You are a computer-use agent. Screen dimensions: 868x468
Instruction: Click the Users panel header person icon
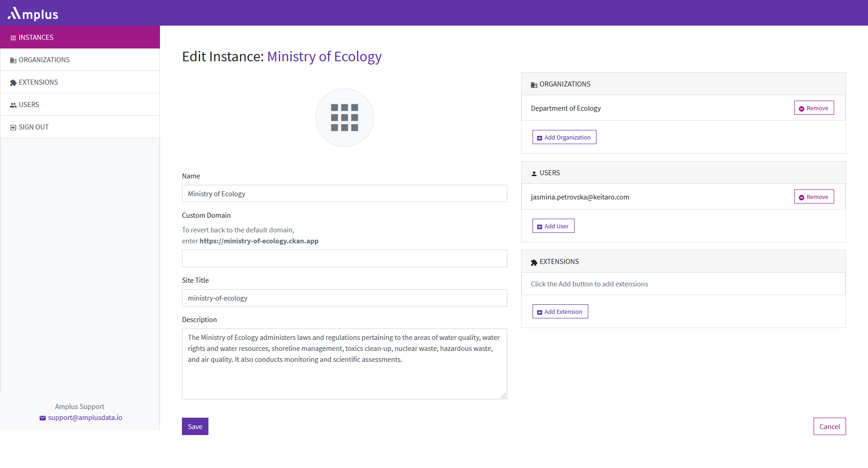pos(534,173)
